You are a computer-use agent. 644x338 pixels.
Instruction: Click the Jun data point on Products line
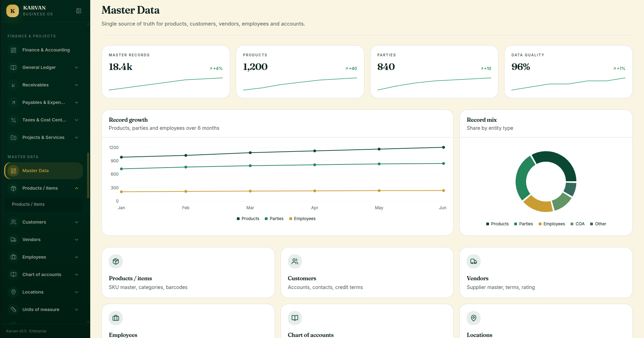(444, 147)
